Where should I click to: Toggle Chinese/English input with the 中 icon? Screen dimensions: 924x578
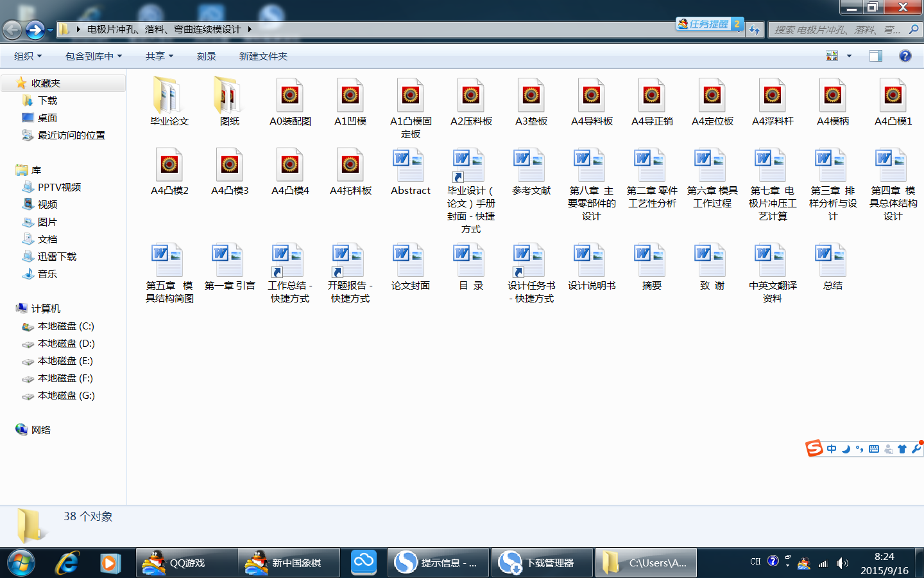click(832, 449)
